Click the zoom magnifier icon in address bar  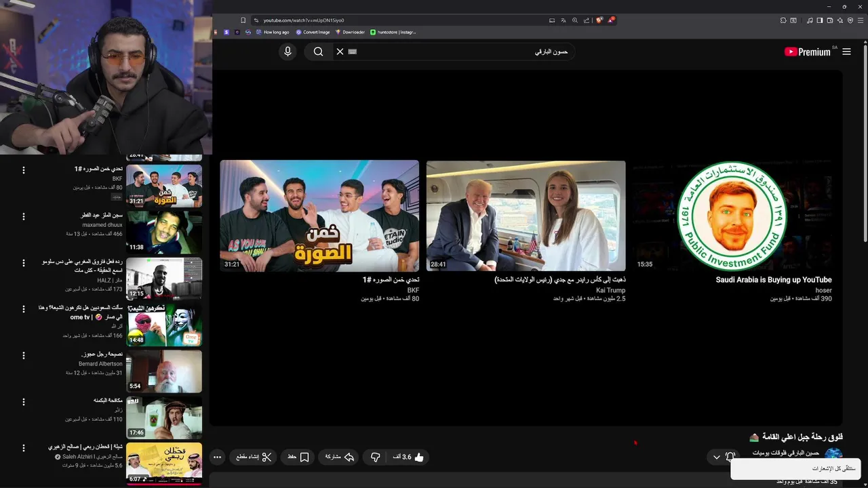pos(575,20)
